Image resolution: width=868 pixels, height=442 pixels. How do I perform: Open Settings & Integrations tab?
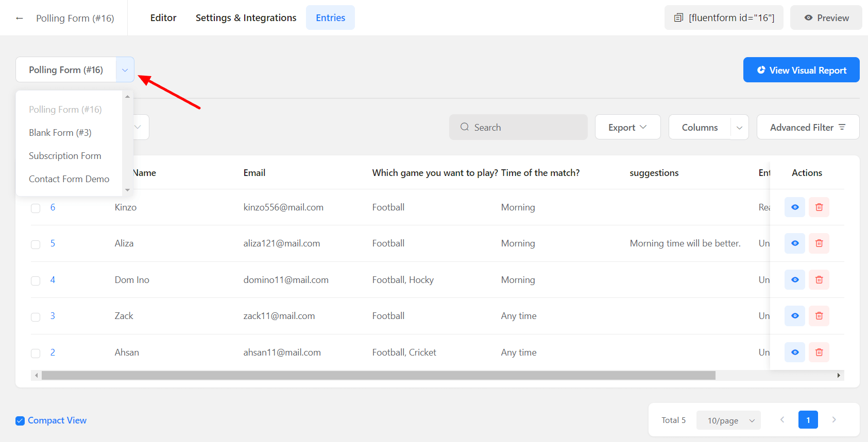[246, 18]
